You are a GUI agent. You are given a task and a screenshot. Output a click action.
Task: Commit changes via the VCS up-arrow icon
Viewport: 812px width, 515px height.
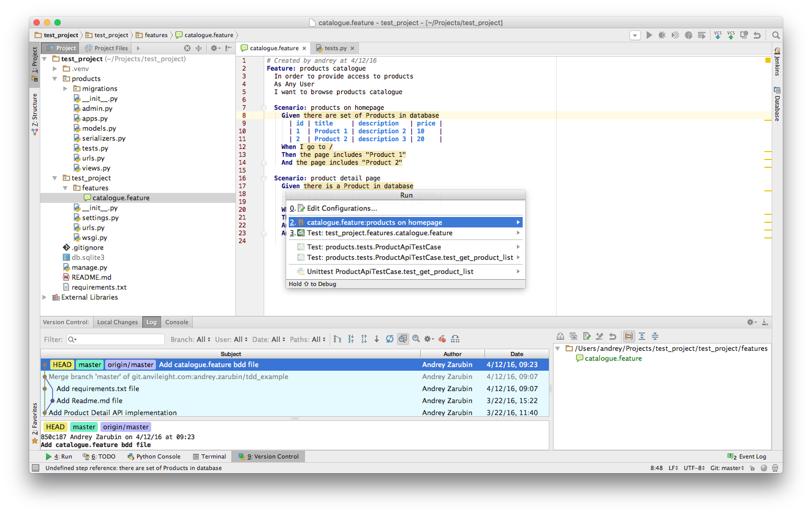pyautogui.click(x=730, y=35)
